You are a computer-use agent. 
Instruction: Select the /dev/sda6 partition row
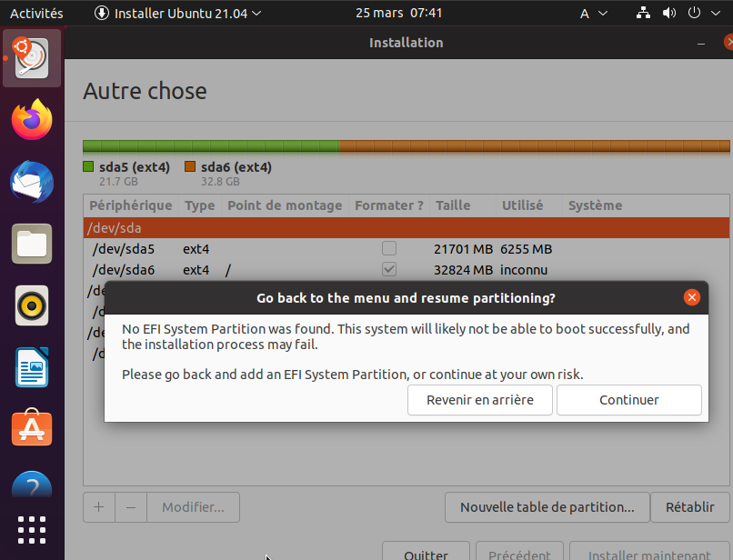click(x=407, y=270)
